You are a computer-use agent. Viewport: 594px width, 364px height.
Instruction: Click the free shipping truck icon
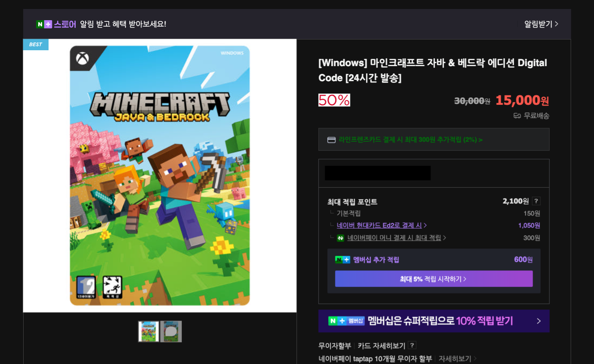(x=517, y=116)
